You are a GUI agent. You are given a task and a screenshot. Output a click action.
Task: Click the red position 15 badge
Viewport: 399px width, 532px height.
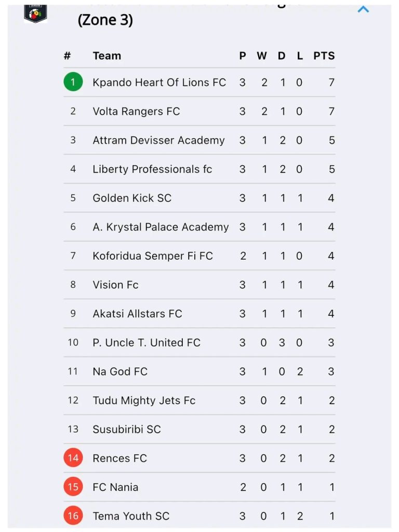pyautogui.click(x=73, y=486)
